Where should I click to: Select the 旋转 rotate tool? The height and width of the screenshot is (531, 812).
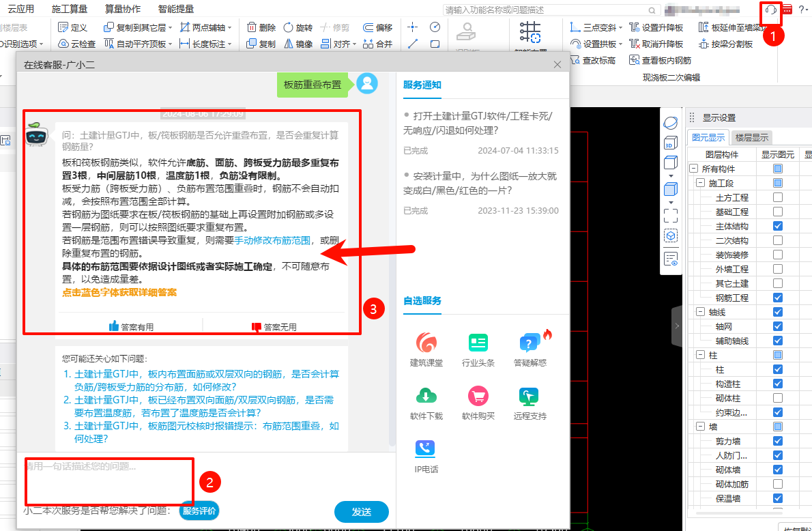pos(298,27)
